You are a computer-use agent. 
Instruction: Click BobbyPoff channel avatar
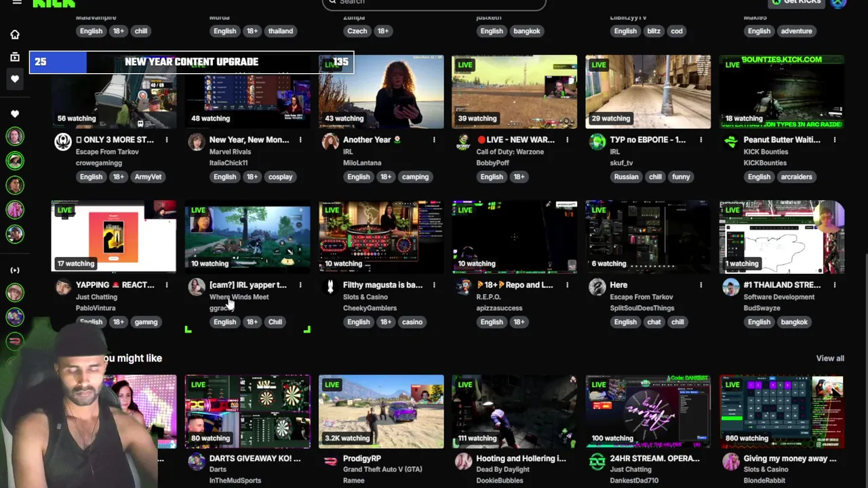464,142
